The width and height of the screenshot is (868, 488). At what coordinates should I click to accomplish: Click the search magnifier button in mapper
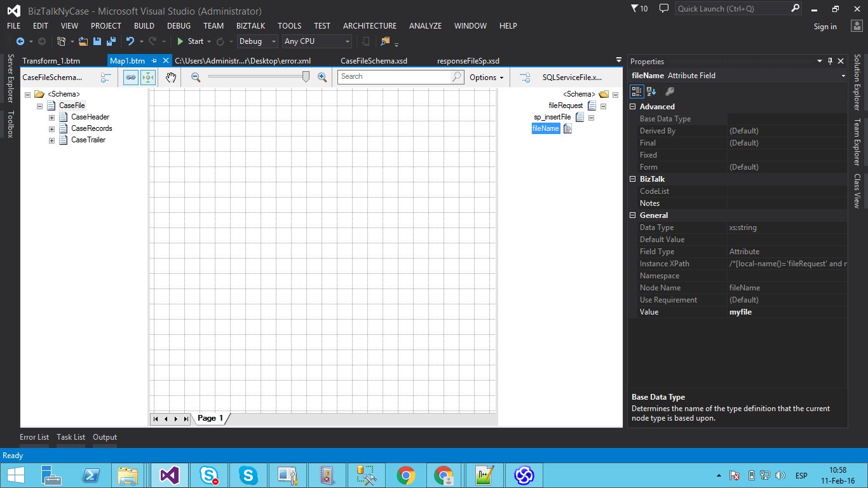(457, 77)
